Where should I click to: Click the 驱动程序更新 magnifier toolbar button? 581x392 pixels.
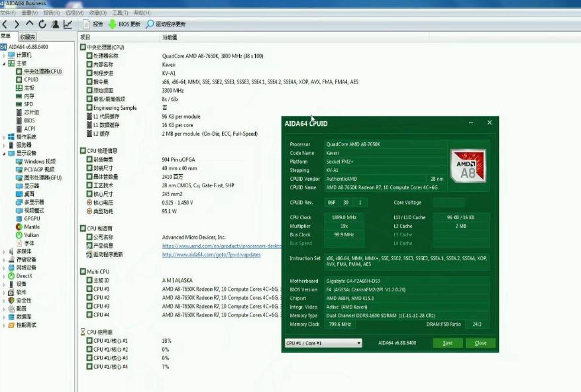pos(166,24)
